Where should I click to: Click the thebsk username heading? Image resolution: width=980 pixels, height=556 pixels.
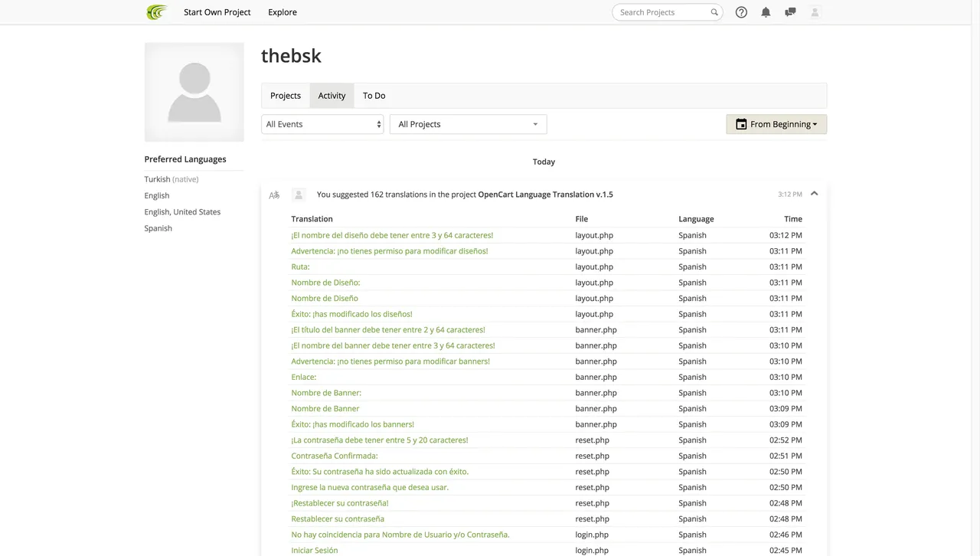[x=291, y=56]
